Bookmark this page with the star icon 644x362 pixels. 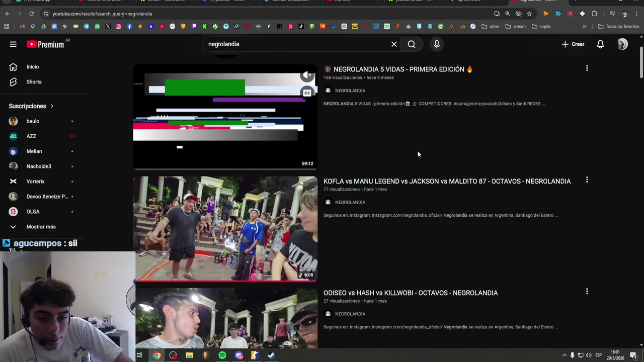pyautogui.click(x=529, y=14)
